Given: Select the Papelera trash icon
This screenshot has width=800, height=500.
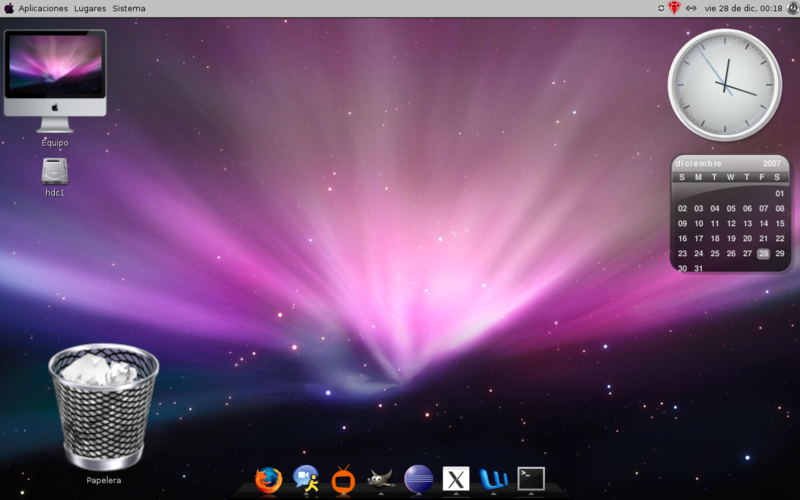Looking at the screenshot, I should (x=104, y=413).
